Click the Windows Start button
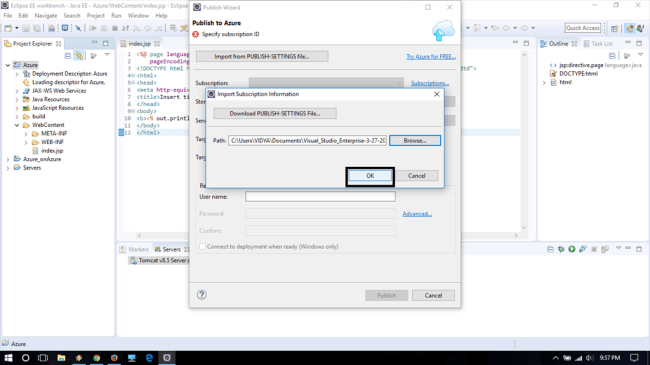 click(x=8, y=358)
